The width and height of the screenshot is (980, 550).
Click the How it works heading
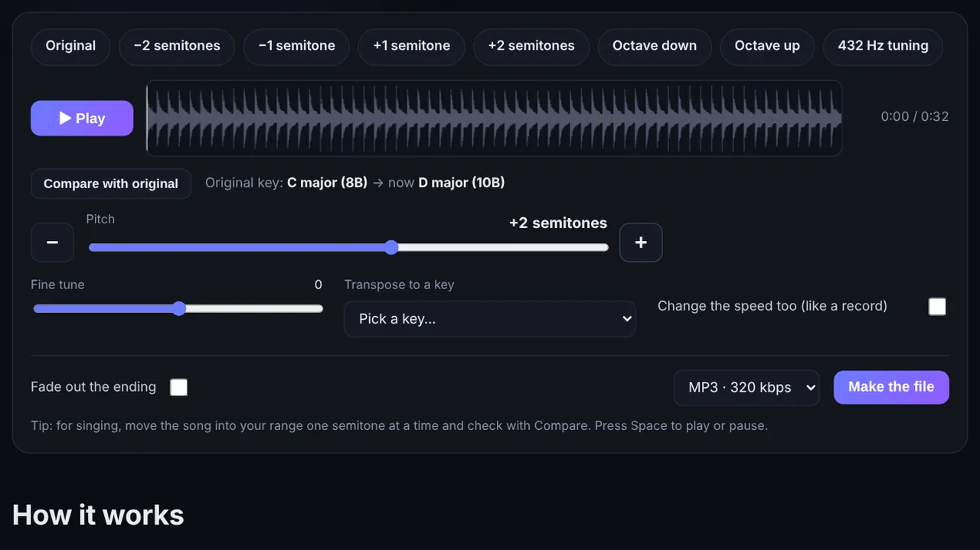point(98,515)
